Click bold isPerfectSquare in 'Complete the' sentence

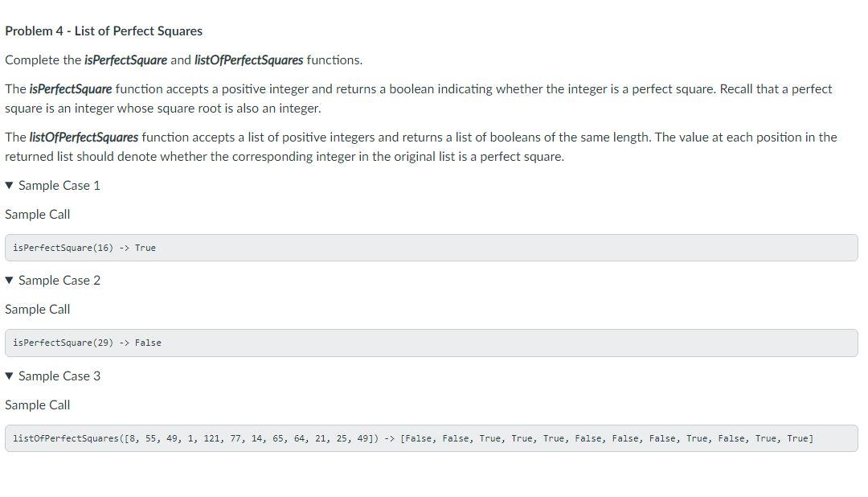coord(125,60)
